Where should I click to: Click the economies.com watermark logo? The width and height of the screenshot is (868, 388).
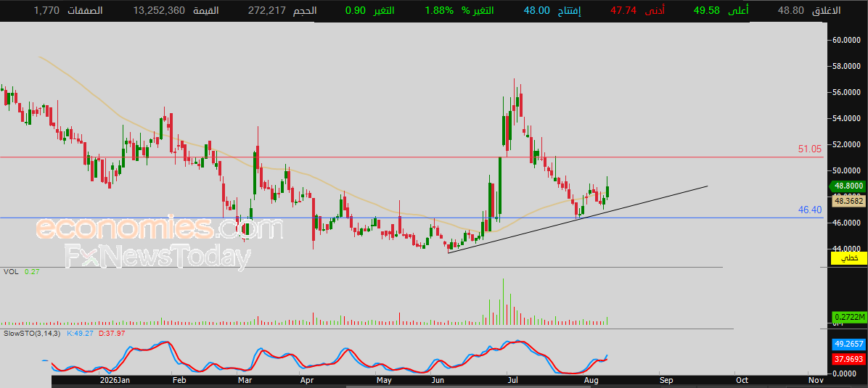pyautogui.click(x=160, y=228)
